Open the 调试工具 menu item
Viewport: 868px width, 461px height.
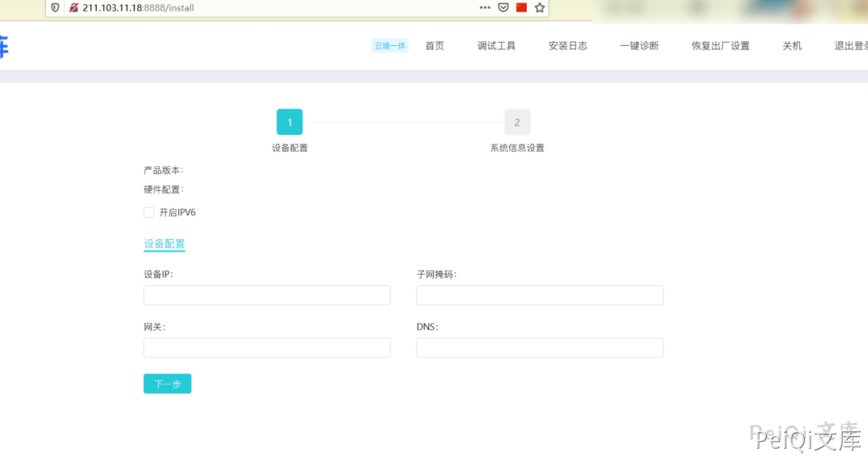496,46
